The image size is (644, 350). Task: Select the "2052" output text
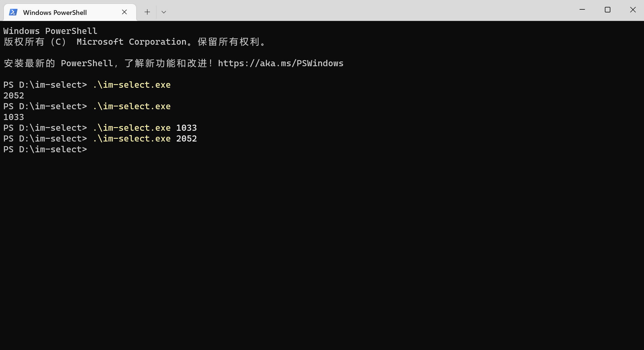coord(14,95)
